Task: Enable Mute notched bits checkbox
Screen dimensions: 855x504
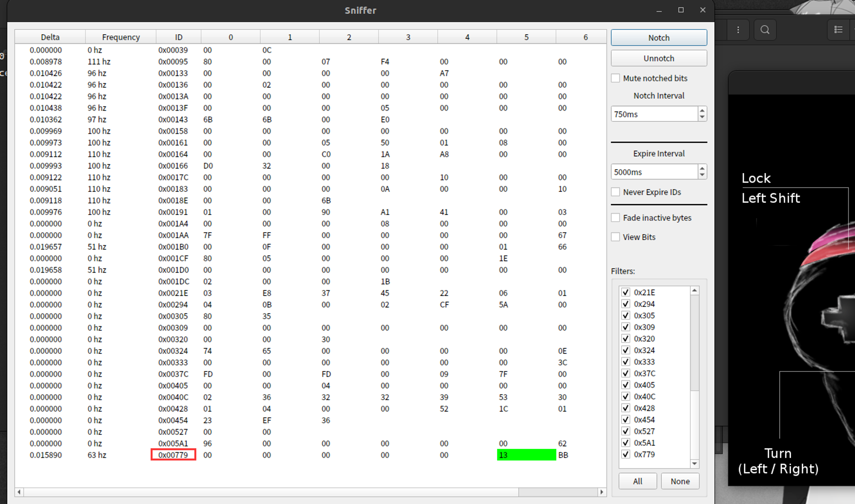Action: 616,78
